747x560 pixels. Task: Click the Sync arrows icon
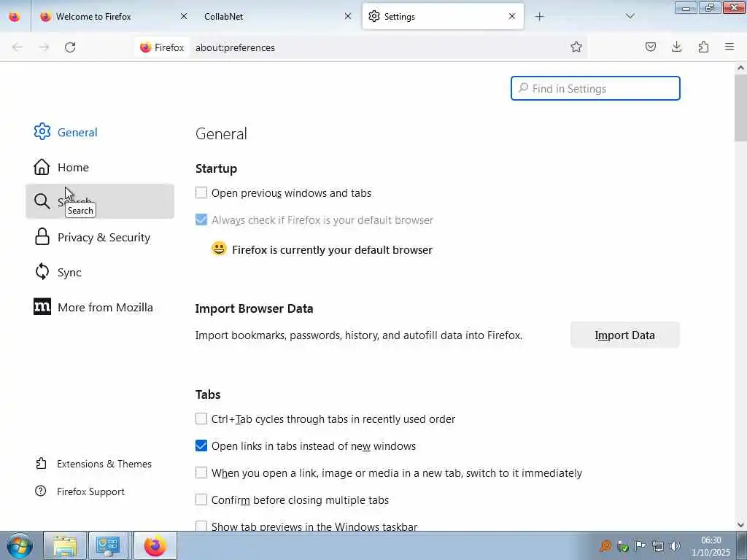click(x=42, y=271)
